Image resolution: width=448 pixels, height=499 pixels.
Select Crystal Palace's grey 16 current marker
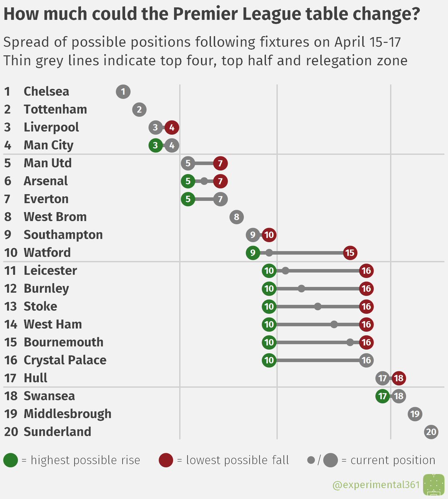(x=366, y=360)
